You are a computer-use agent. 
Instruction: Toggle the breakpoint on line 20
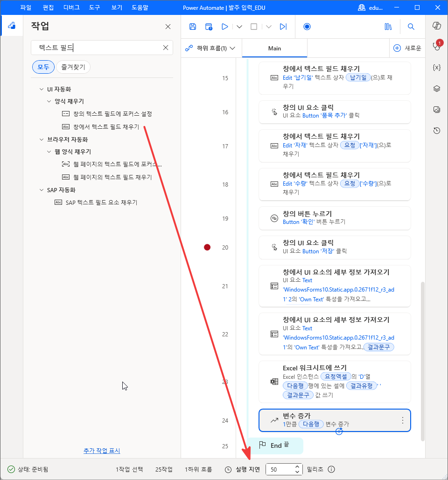click(x=207, y=247)
